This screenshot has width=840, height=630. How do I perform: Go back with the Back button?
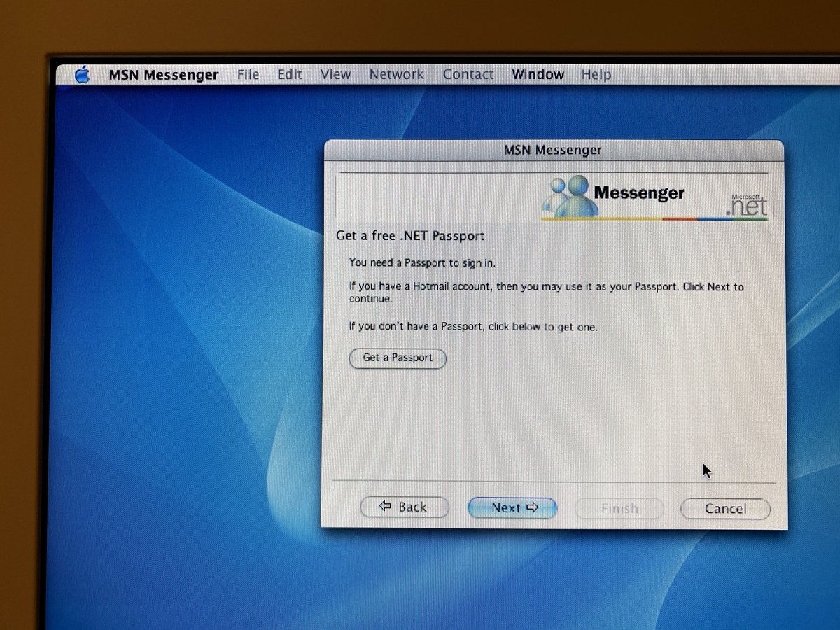click(404, 507)
